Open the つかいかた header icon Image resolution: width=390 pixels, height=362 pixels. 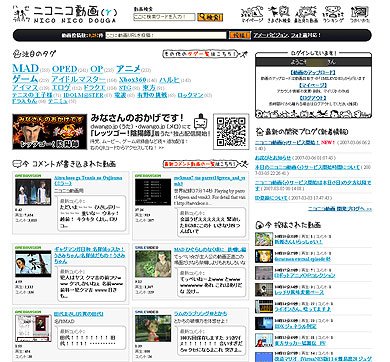coord(360,15)
